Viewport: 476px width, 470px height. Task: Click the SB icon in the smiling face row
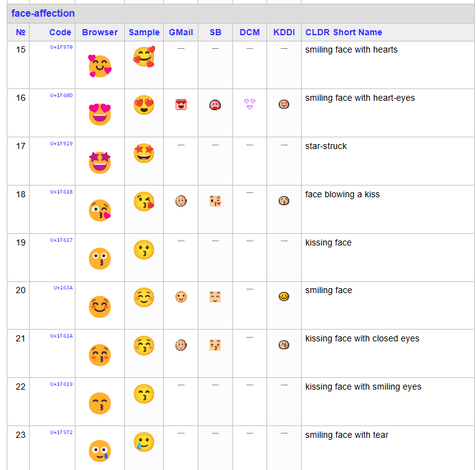pos(215,297)
